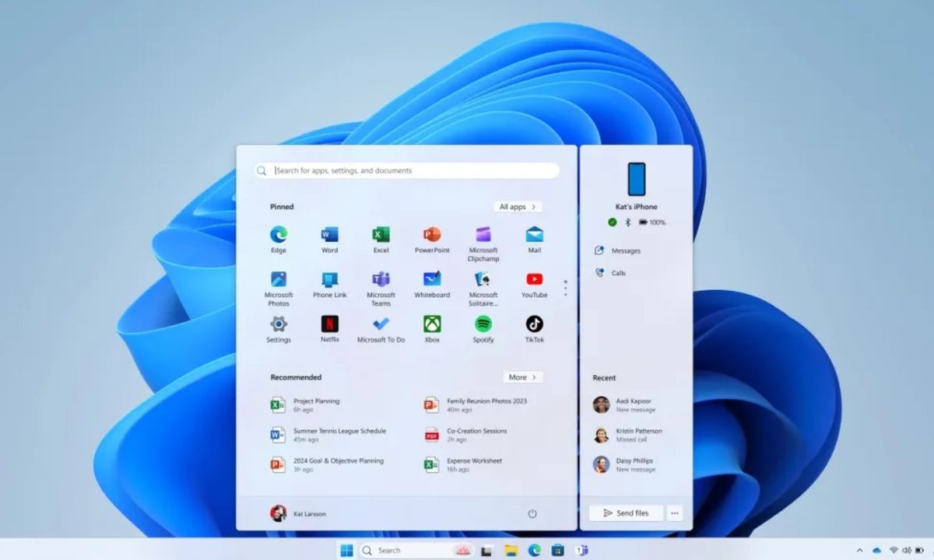The image size is (934, 560).
Task: Show More recommended files
Action: click(x=522, y=377)
